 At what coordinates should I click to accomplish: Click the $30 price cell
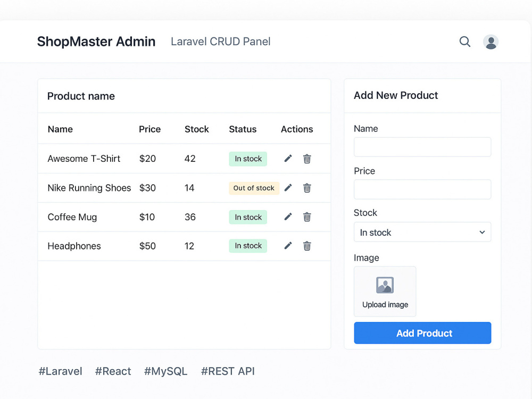click(x=147, y=188)
